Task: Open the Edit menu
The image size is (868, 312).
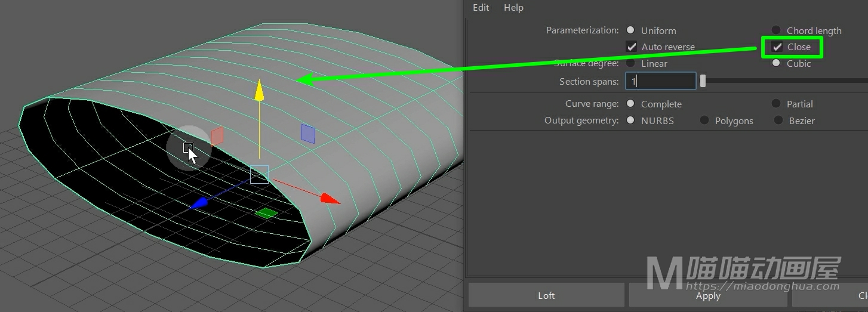Action: pos(481,8)
